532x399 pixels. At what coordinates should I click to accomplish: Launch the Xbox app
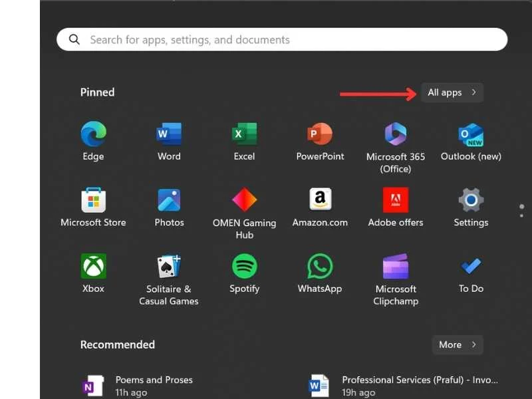click(93, 266)
